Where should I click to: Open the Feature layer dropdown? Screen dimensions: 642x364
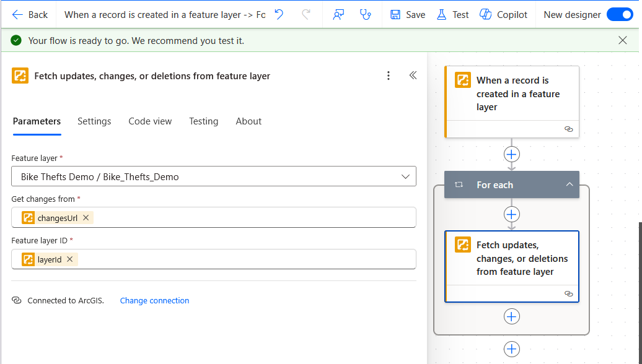214,176
